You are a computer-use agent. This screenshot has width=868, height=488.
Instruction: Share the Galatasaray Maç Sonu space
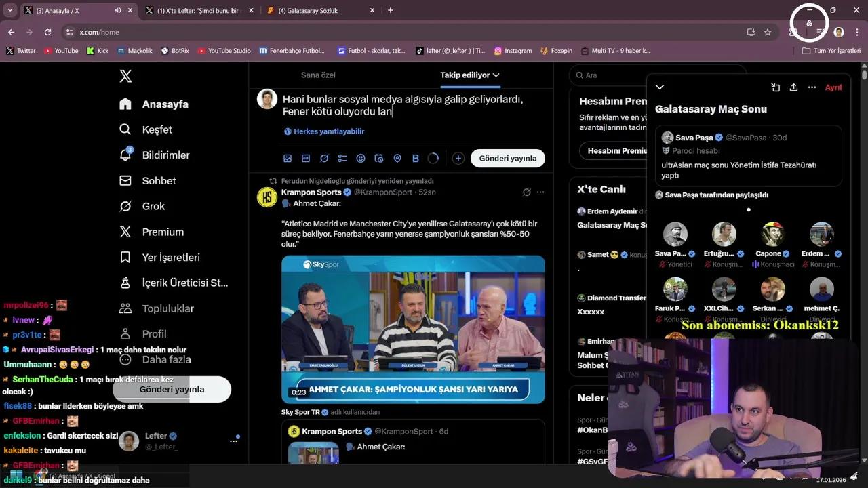pos(793,87)
